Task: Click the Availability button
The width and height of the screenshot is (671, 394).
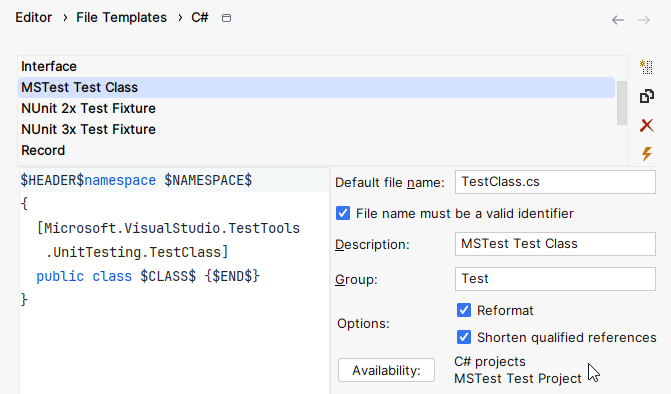Action: 386,370
